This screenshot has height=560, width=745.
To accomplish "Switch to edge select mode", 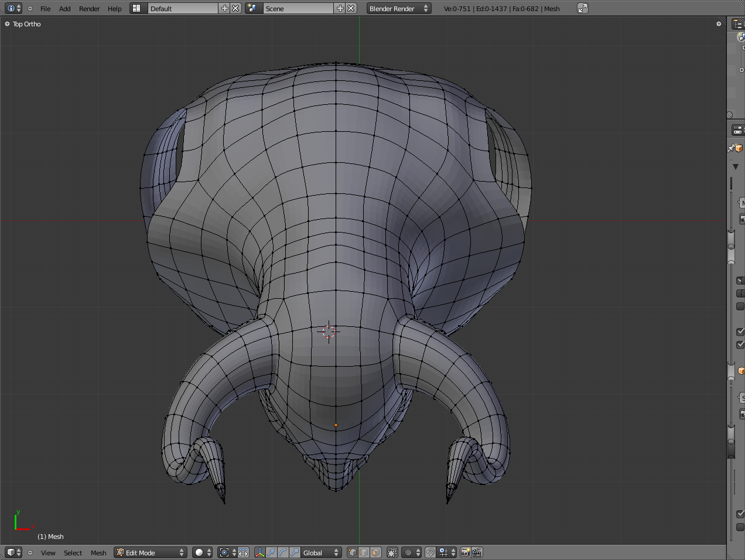I will coord(364,552).
